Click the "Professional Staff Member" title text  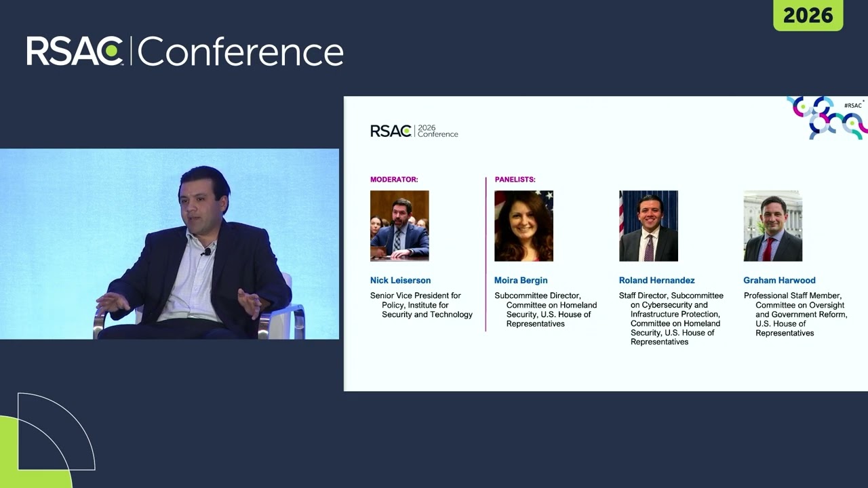pyautogui.click(x=795, y=314)
